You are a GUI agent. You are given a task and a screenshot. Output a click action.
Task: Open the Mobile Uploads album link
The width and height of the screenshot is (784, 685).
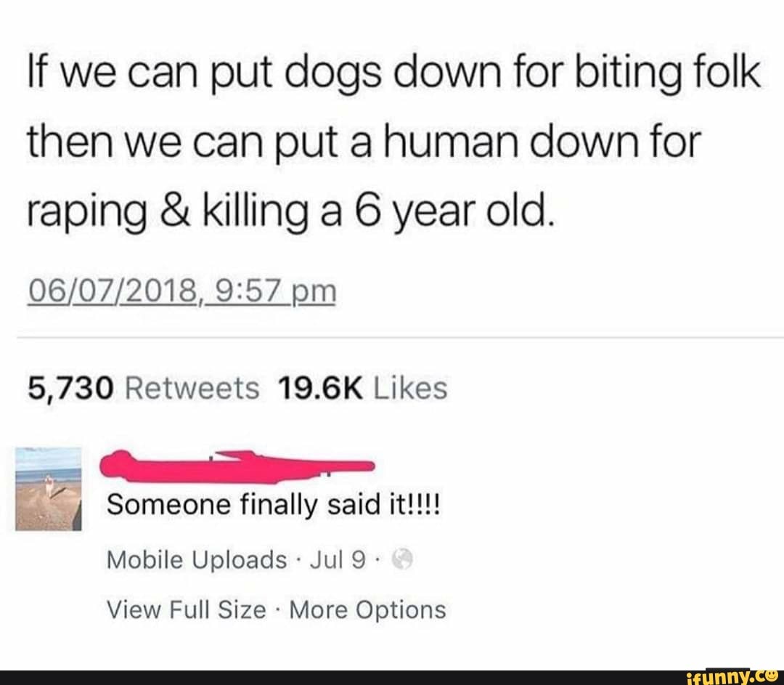(x=197, y=559)
